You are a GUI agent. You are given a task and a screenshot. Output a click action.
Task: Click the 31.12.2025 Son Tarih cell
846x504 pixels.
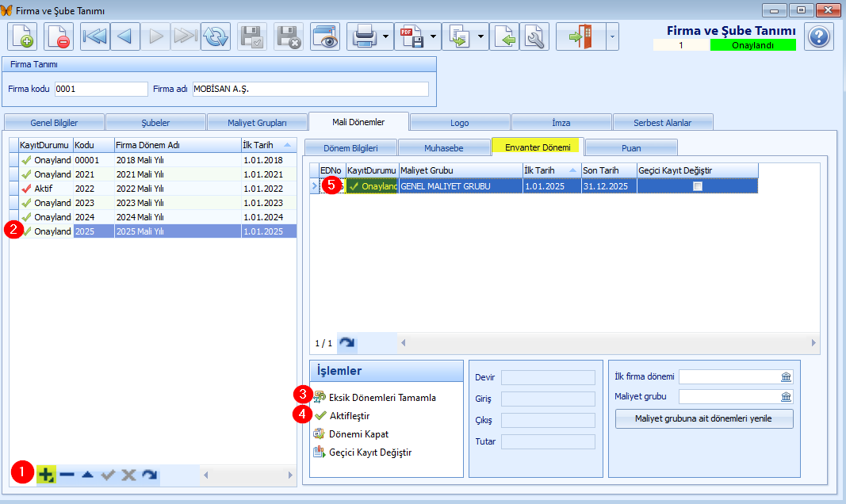(x=609, y=186)
